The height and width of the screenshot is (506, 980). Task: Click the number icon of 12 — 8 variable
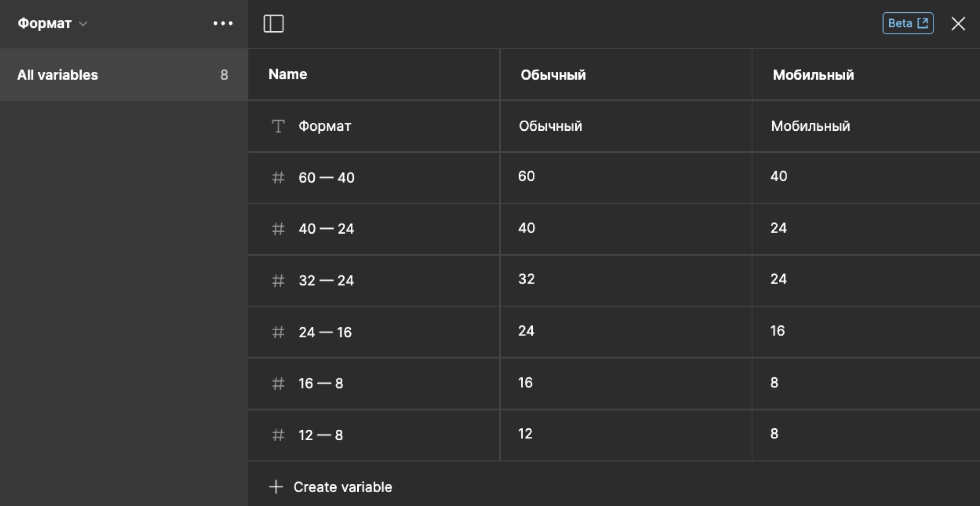[x=278, y=435]
